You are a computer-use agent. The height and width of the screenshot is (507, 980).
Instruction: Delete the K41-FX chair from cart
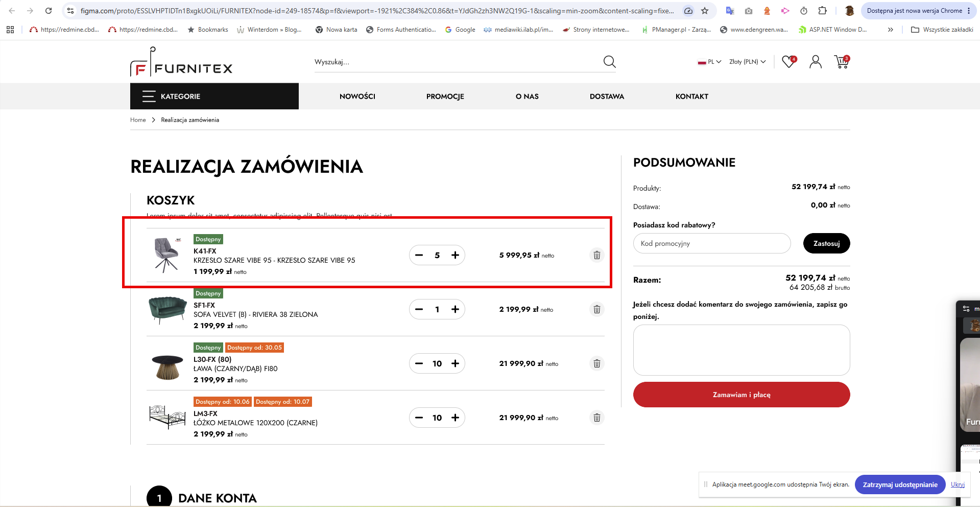click(596, 255)
